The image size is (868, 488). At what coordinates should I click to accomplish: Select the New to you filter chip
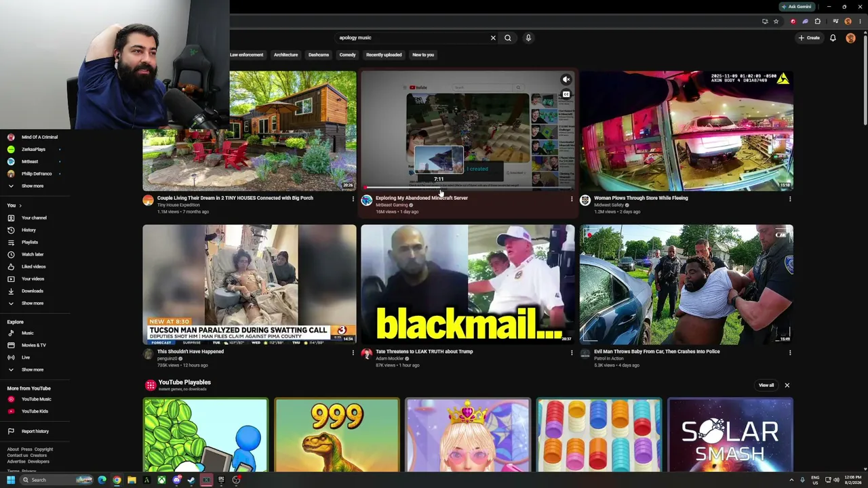pos(423,55)
